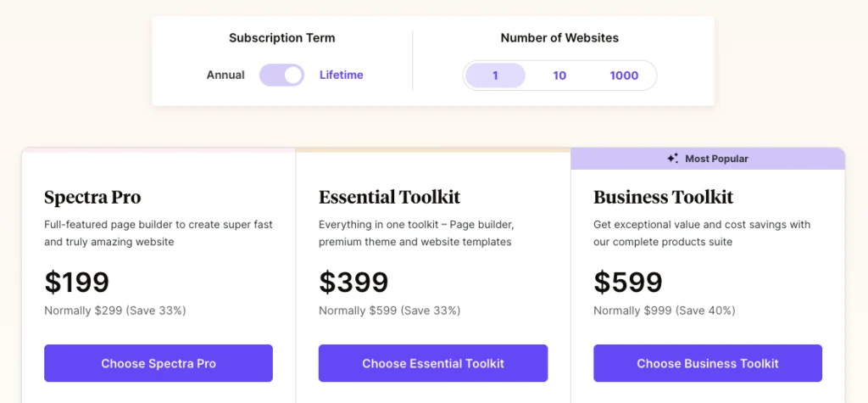Click the Most Popular sparkle icon
The image size is (868, 403).
(x=672, y=159)
